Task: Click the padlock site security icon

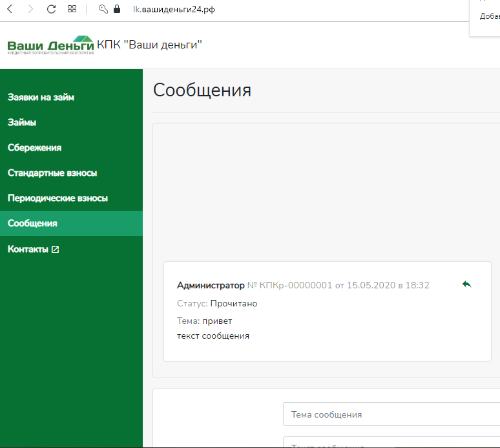Action: point(117,8)
